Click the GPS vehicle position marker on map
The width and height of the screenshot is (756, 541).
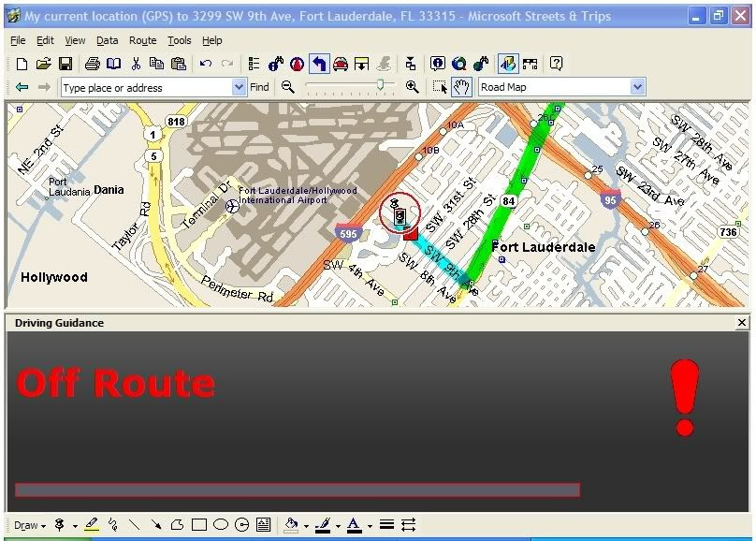tap(400, 216)
